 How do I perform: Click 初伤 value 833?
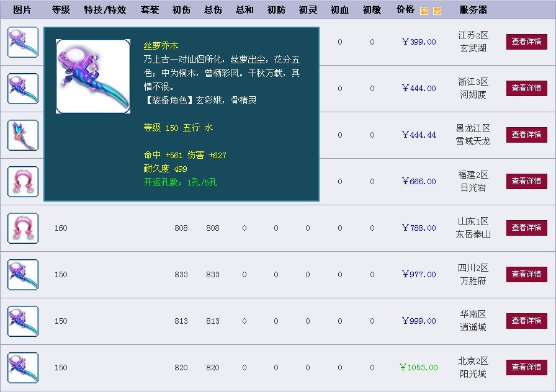point(181,274)
